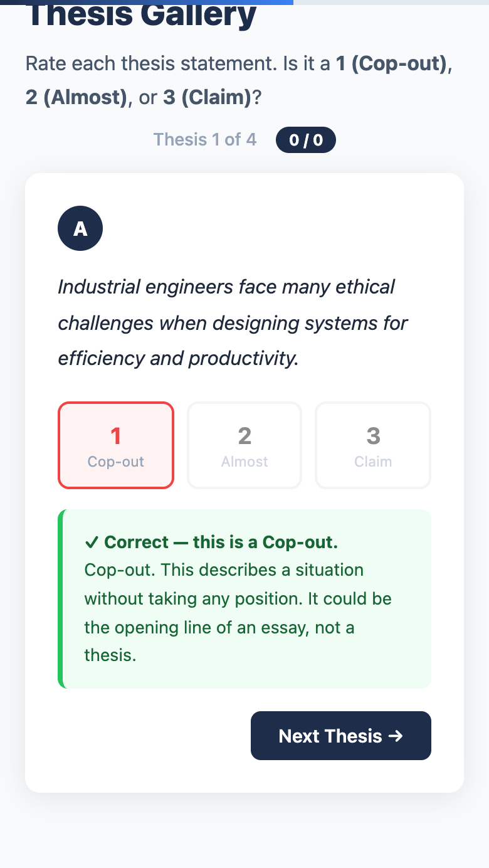Go to the Next Thesis
Image resolution: width=489 pixels, height=868 pixels.
point(340,736)
